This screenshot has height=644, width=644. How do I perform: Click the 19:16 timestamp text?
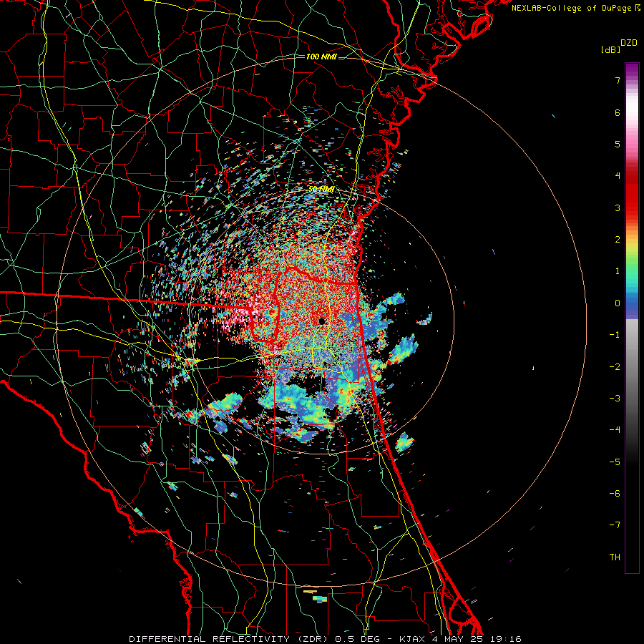point(506,639)
